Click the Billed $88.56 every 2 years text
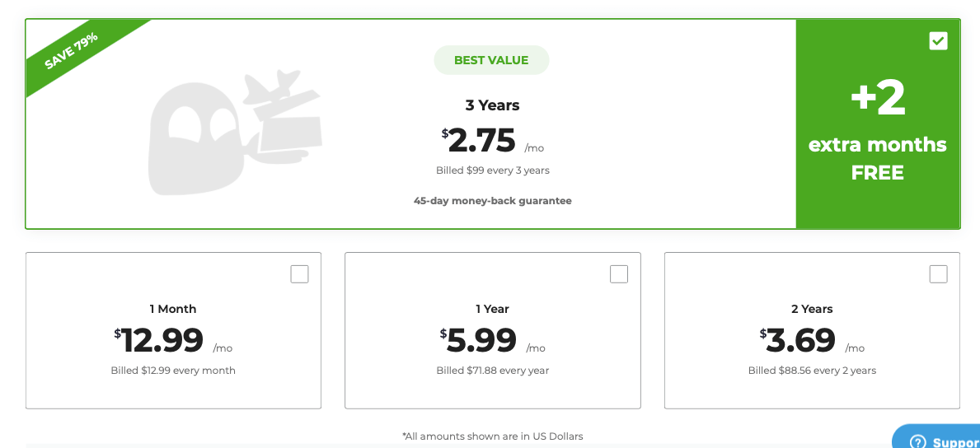The image size is (980, 448). click(812, 371)
